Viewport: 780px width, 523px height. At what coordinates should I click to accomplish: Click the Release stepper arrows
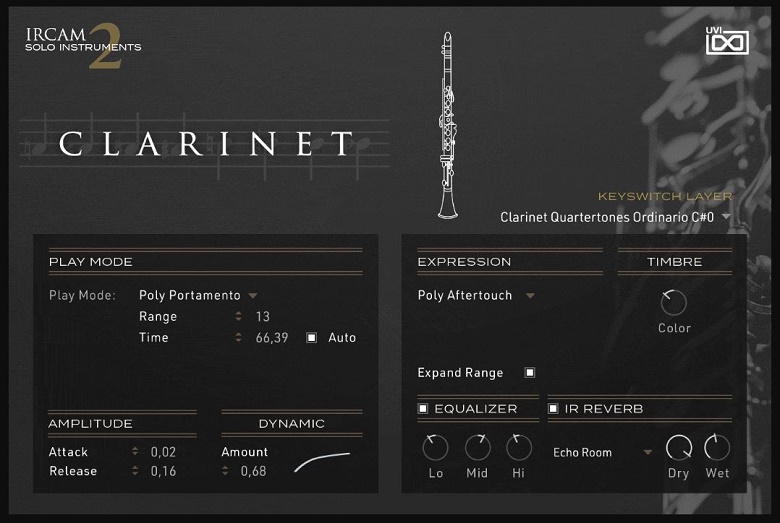click(x=135, y=471)
